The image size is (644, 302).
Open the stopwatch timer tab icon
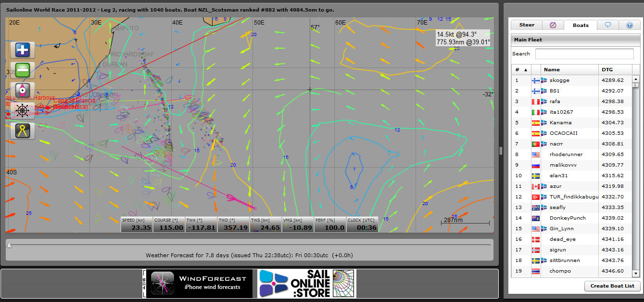(x=553, y=25)
